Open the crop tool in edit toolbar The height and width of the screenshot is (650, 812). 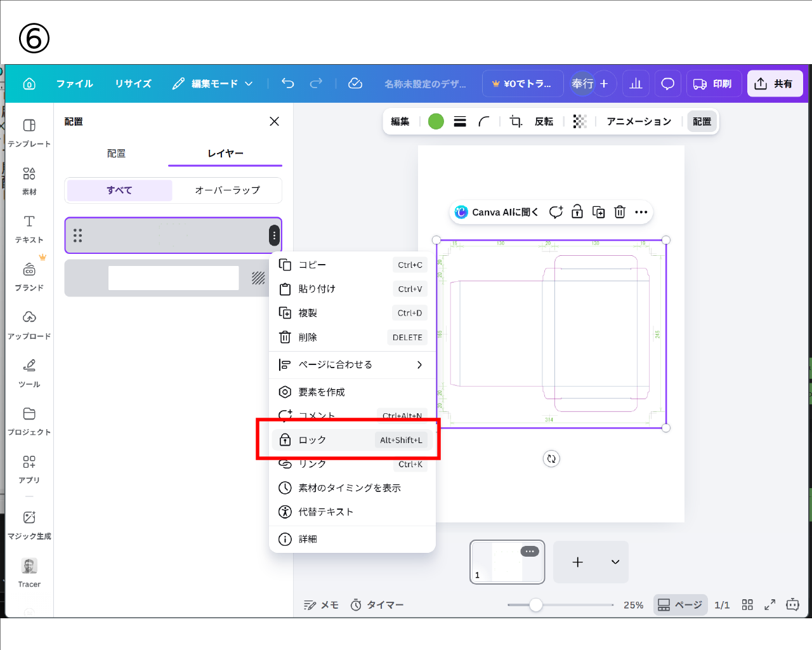(x=516, y=121)
